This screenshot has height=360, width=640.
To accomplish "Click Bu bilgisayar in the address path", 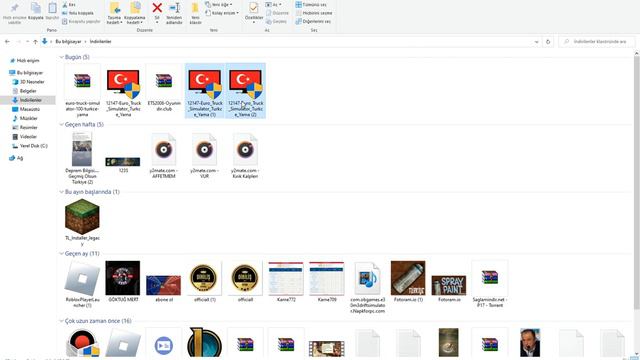I will tap(68, 42).
